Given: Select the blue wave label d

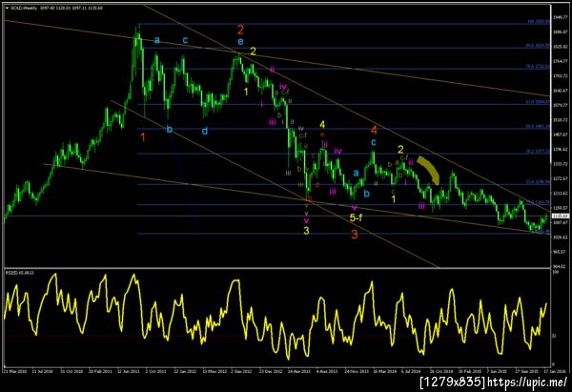Looking at the screenshot, I should click(205, 131).
